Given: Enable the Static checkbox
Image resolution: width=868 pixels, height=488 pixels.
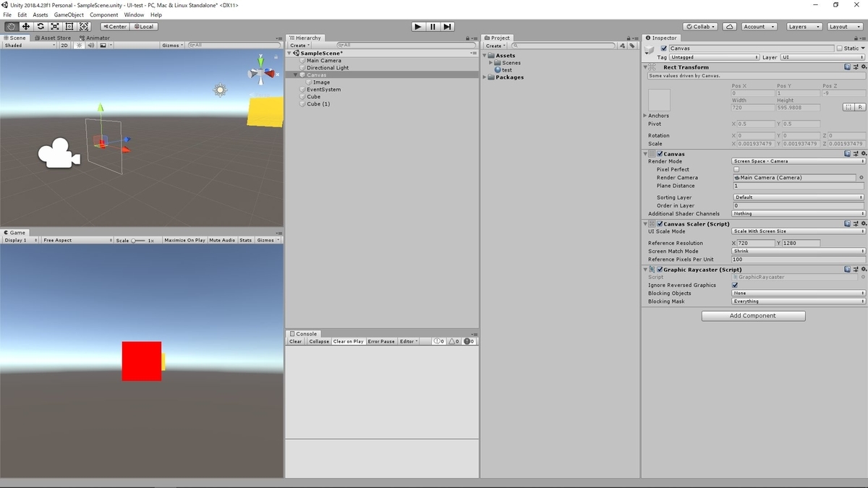Looking at the screenshot, I should tap(839, 48).
